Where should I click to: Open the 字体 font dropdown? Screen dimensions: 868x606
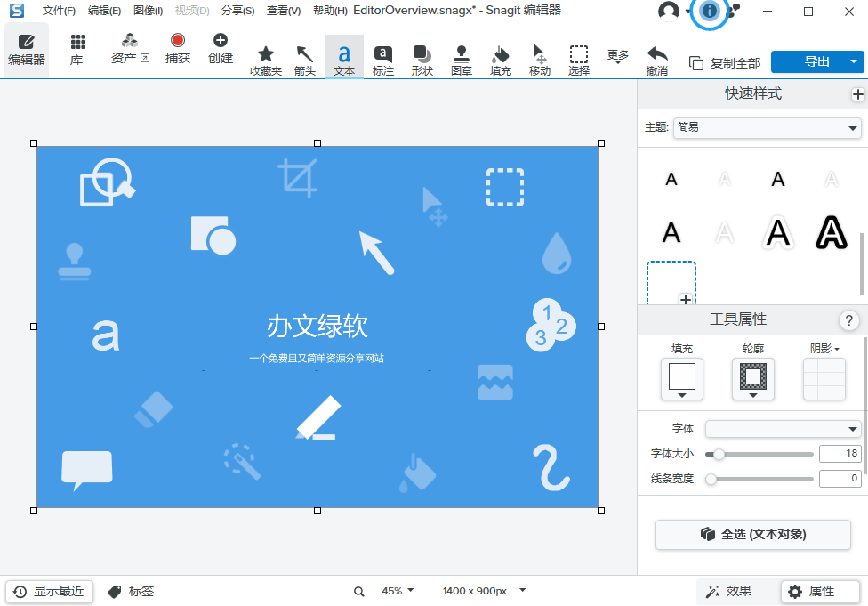coord(783,429)
